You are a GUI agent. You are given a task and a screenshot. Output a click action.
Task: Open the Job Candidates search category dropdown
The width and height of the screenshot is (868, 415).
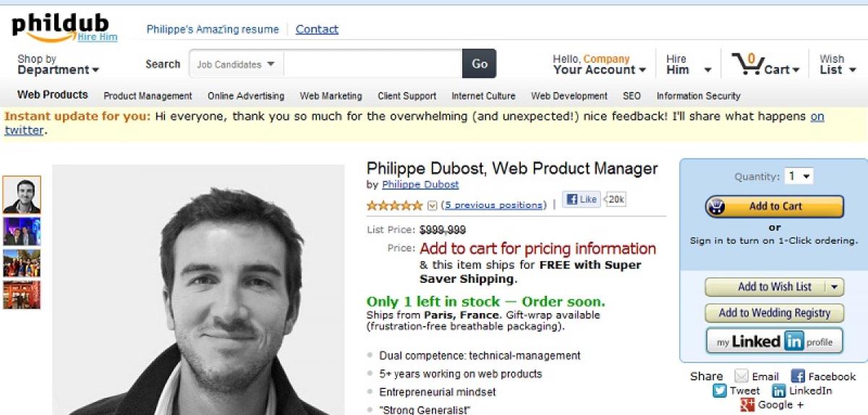tap(236, 64)
